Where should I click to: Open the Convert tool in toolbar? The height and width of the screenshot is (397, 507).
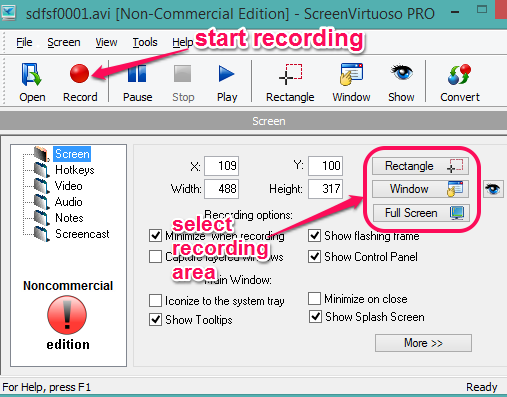[460, 83]
